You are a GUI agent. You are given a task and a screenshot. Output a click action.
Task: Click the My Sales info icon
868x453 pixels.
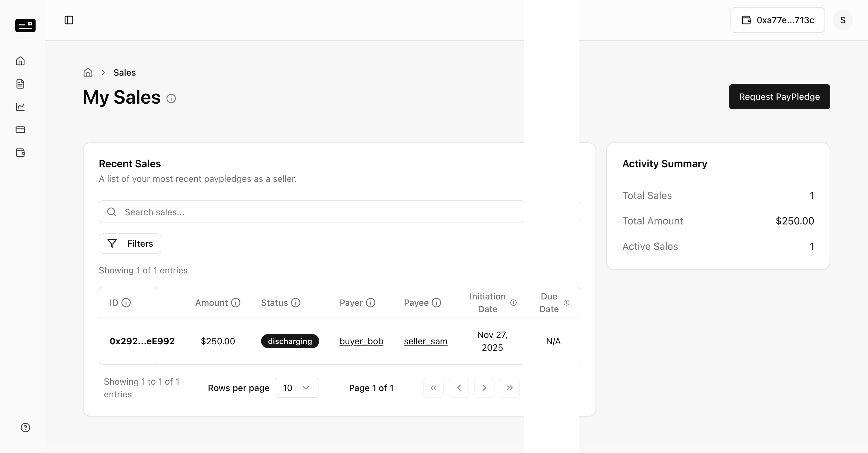(171, 99)
